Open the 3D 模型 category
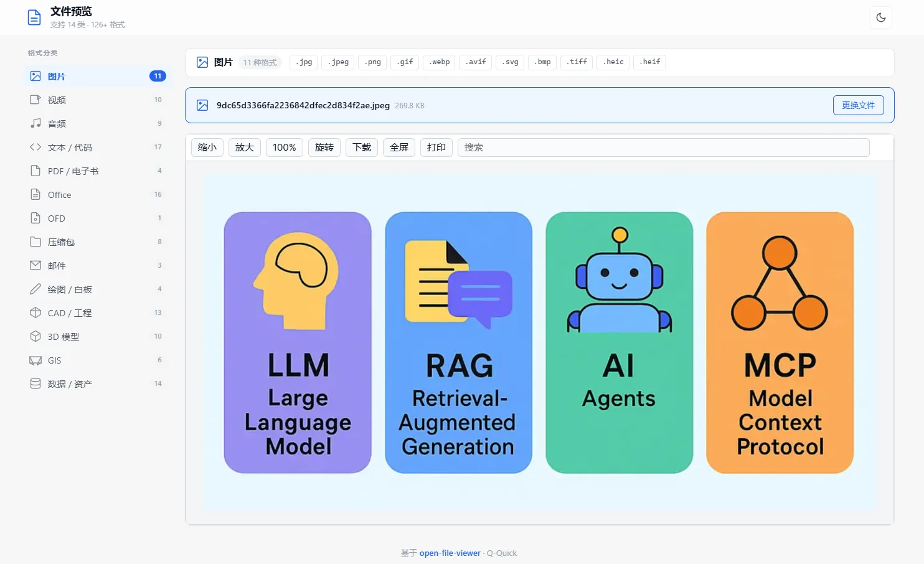The image size is (924, 564). (97, 336)
